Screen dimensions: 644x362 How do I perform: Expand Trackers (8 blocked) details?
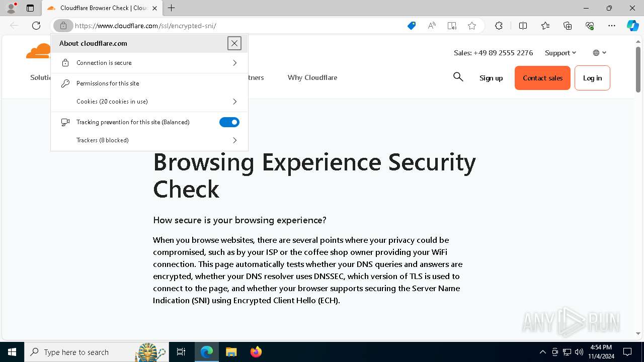149,140
